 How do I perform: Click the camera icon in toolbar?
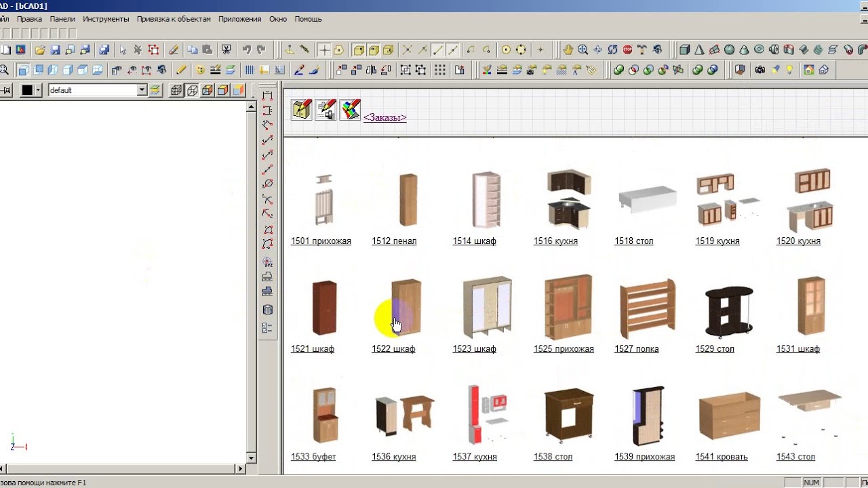pos(759,70)
